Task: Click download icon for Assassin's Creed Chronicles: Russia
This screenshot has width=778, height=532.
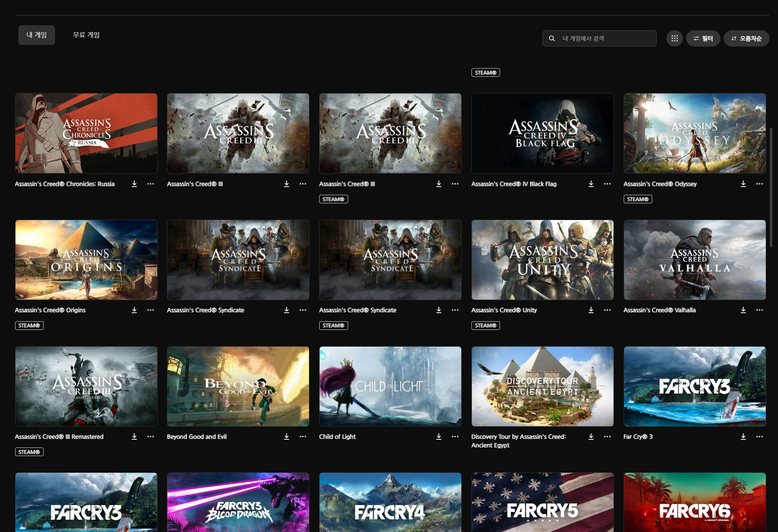Action: 134,184
